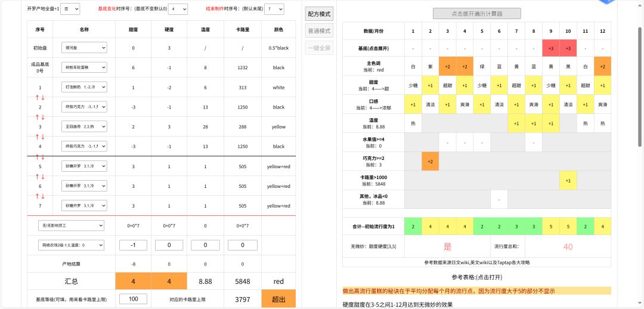Click the red up arrow between rows 5 and 6
Image resolution: width=644 pixels, height=309 pixels.
point(36,177)
